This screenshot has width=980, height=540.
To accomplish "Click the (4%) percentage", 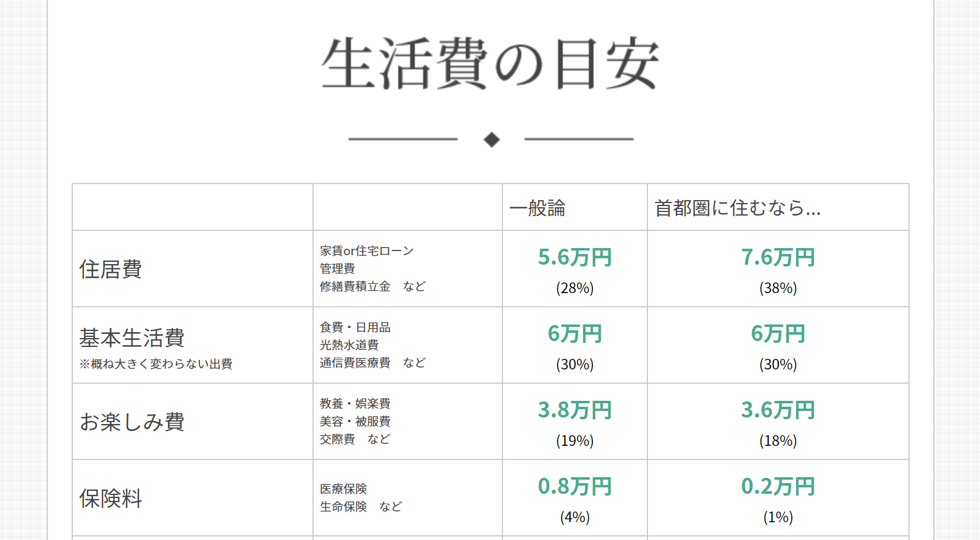I will pyautogui.click(x=575, y=517).
